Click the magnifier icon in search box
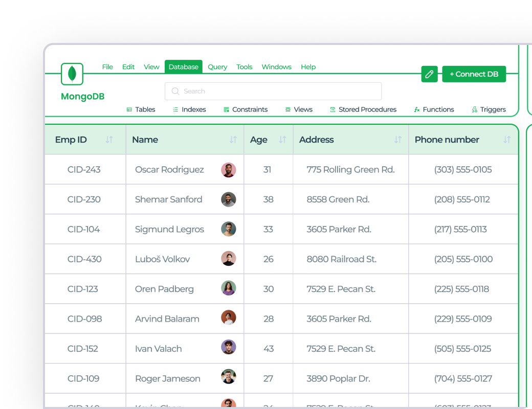 (x=175, y=91)
